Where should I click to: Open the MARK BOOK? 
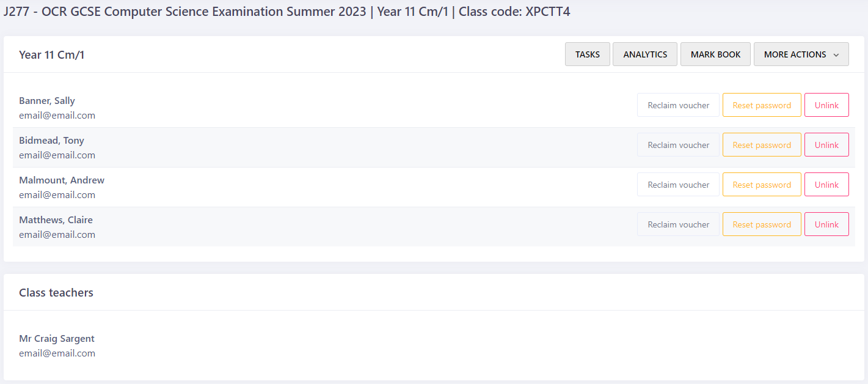click(x=715, y=54)
